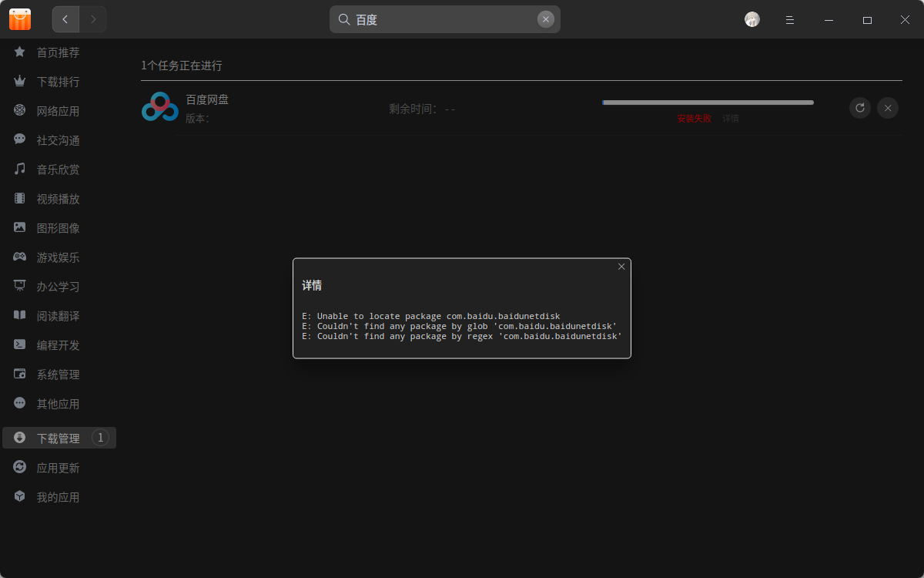
Task: Clear the search field text
Action: [546, 19]
